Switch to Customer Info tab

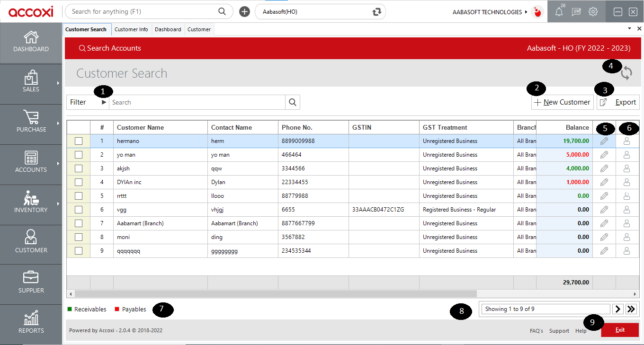click(131, 29)
